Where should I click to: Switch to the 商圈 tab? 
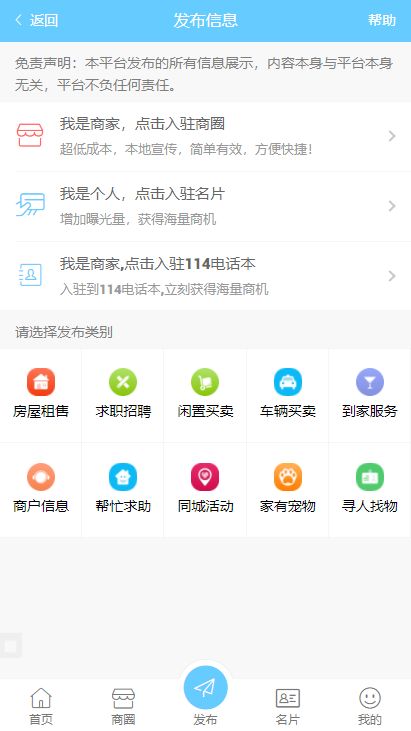coord(123,706)
